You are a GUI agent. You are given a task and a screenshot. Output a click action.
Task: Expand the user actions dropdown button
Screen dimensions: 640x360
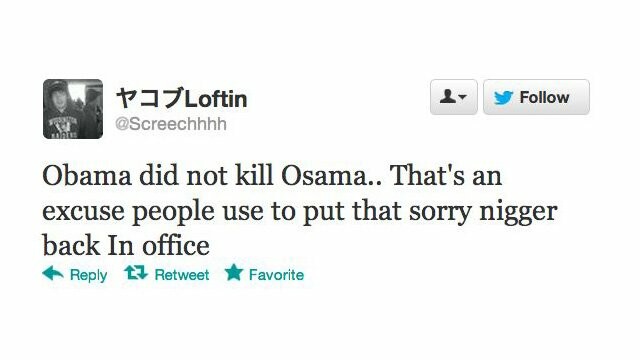(x=453, y=97)
